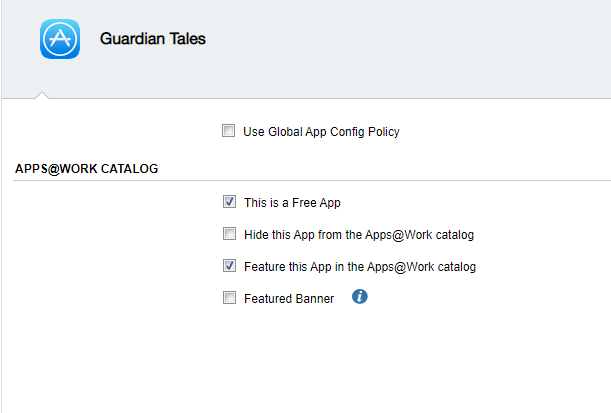Click the 'Use Global App Config Policy' label text
611x413 pixels.
(320, 132)
